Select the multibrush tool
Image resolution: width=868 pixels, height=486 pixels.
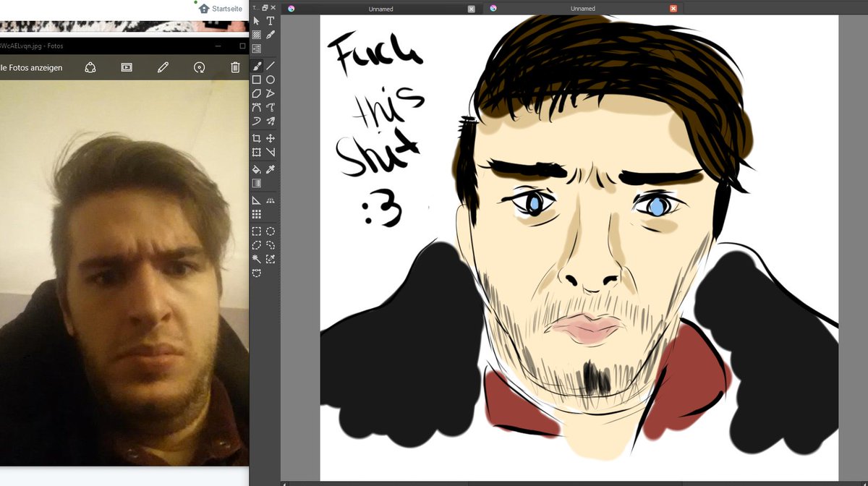click(x=271, y=121)
